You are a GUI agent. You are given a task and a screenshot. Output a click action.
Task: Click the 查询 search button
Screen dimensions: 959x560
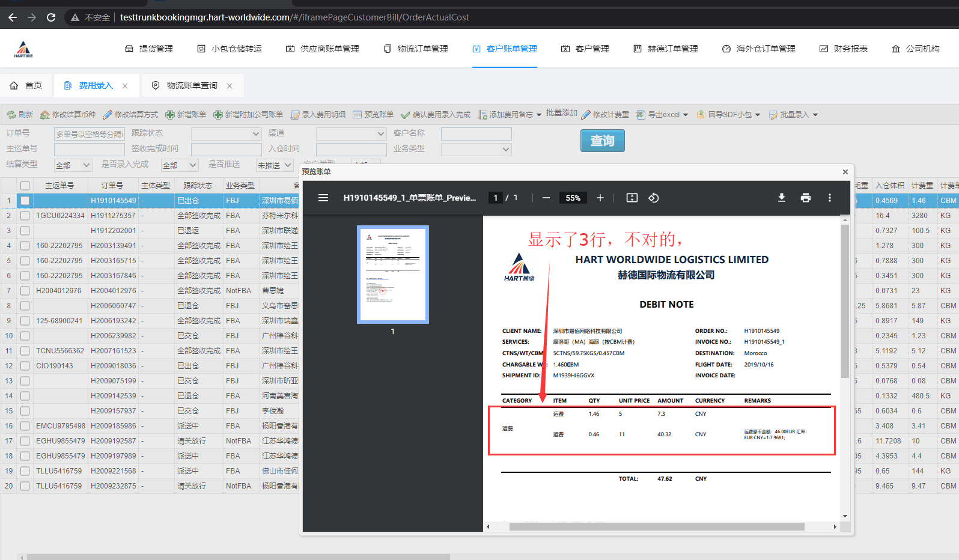tap(602, 141)
